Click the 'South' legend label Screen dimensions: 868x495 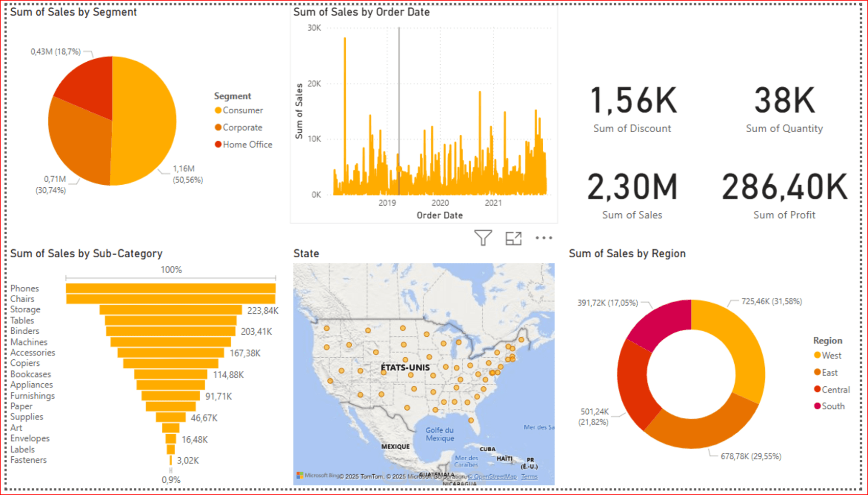tap(833, 406)
